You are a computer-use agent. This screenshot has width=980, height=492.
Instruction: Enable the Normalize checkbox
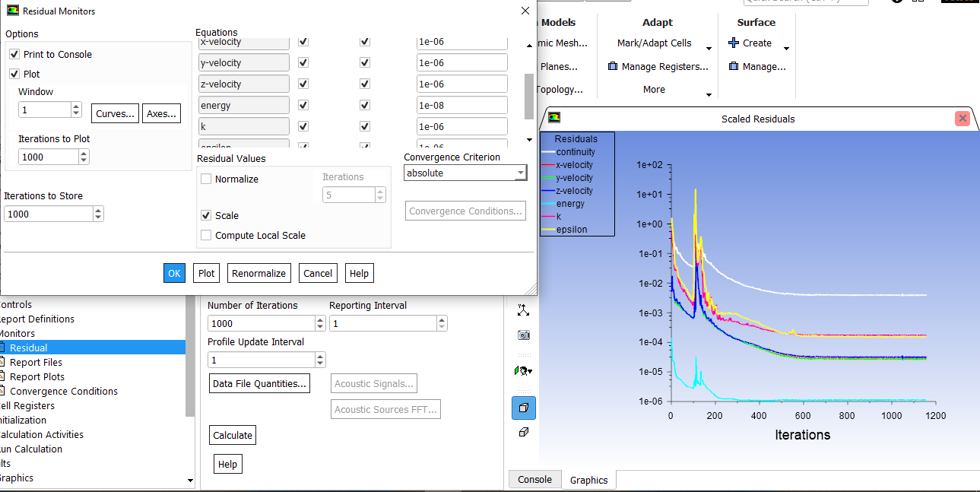coord(205,179)
